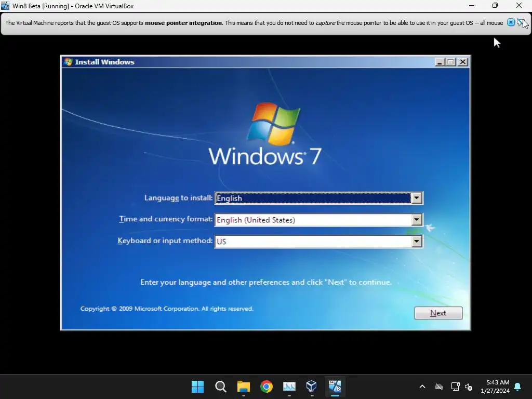
Task: Minimize the VirtualBox window
Action: click(472, 5)
